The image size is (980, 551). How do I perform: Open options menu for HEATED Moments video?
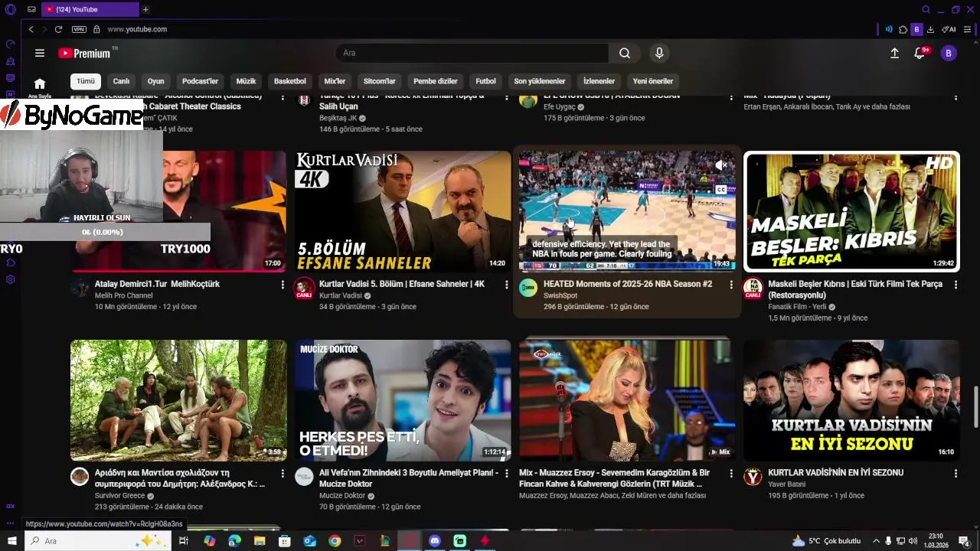tap(730, 285)
